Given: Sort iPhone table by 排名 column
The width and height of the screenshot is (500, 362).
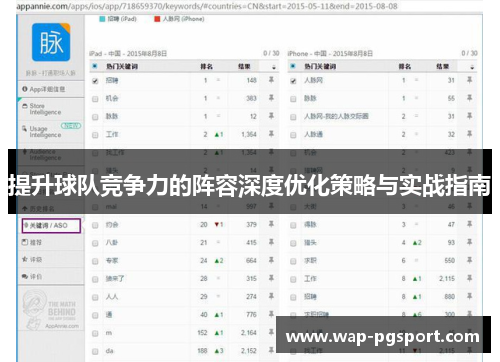Looking at the screenshot, I should (x=405, y=67).
